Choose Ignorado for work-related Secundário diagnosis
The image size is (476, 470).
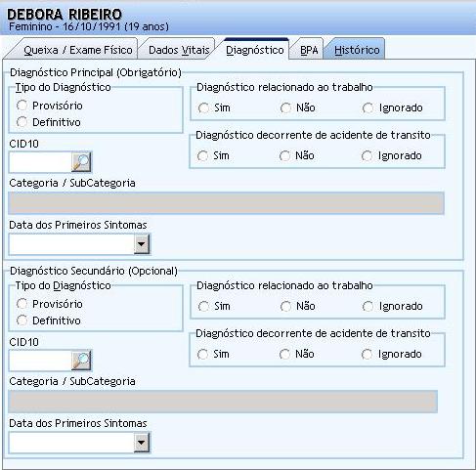pos(368,306)
